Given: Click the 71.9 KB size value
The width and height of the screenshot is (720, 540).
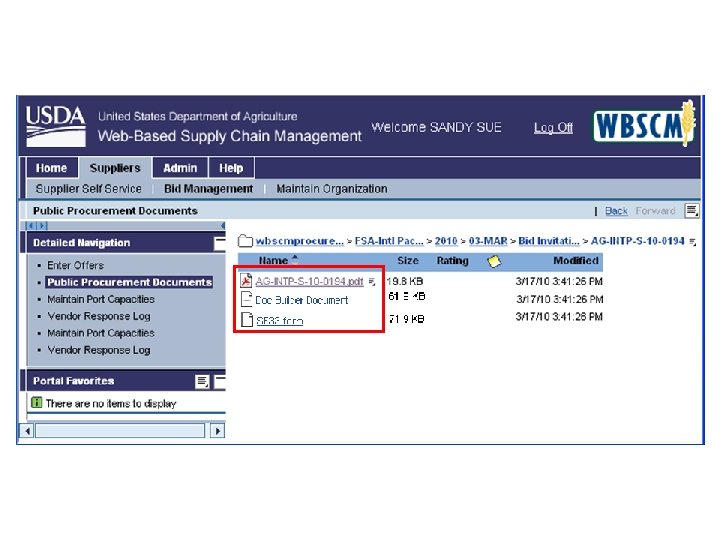Looking at the screenshot, I should [407, 318].
